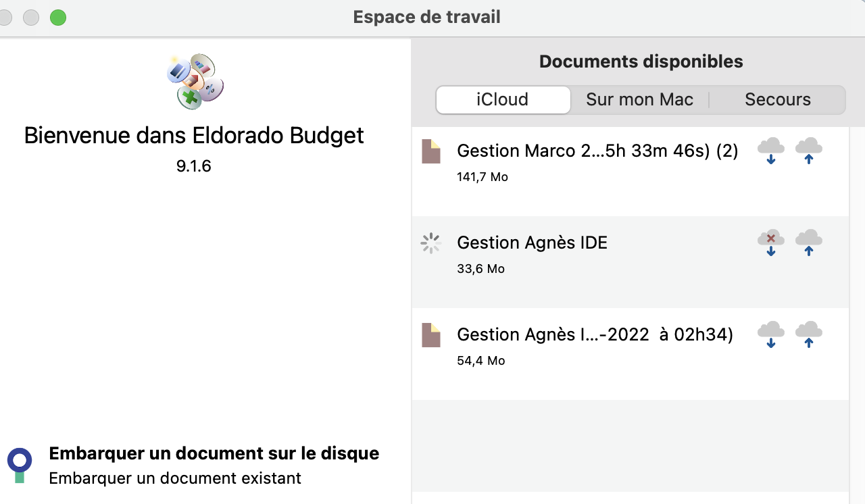Upload cloud icon for Gestion Marco document

pyautogui.click(x=809, y=151)
